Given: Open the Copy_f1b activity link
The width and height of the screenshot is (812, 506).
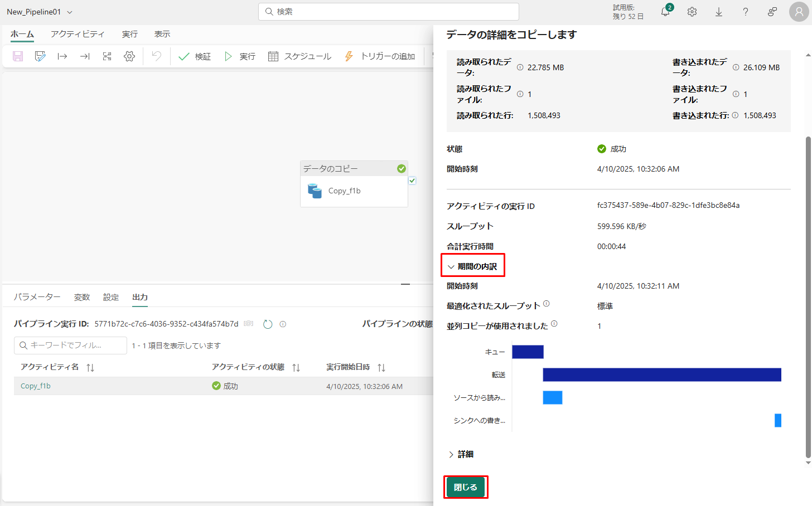Looking at the screenshot, I should tap(36, 386).
